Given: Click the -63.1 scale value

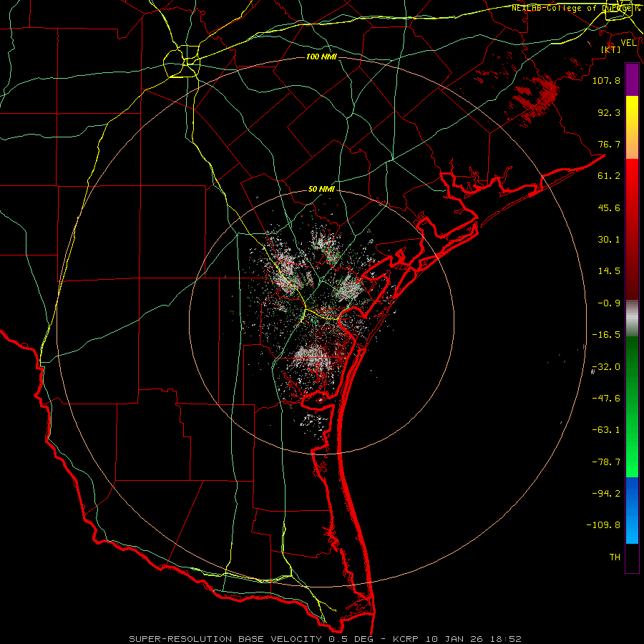Looking at the screenshot, I should (606, 430).
